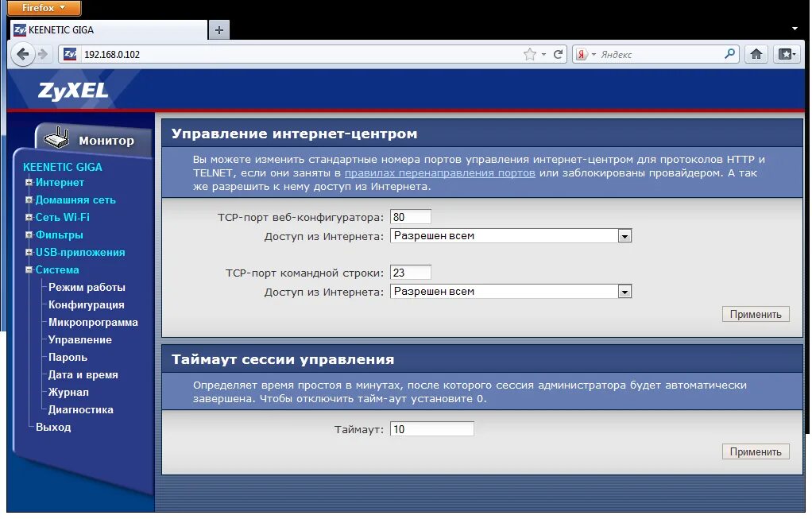Select Режим работы in the Система menu

87,288
